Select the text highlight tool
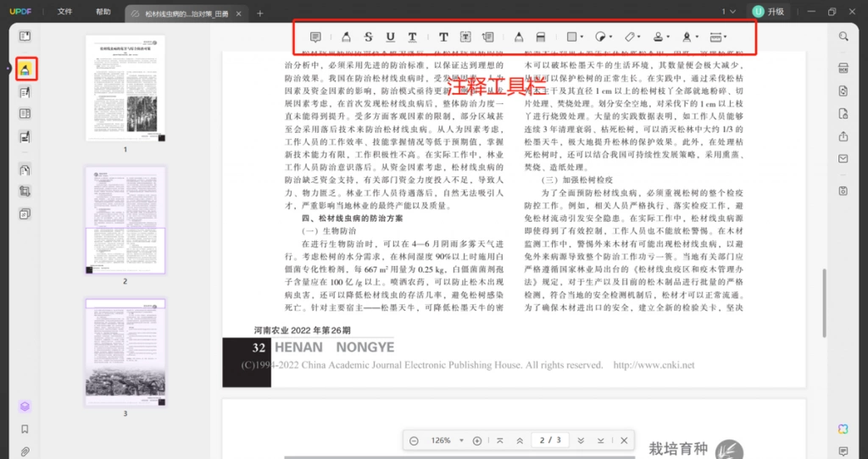Viewport: 868px width, 459px height. (x=346, y=37)
